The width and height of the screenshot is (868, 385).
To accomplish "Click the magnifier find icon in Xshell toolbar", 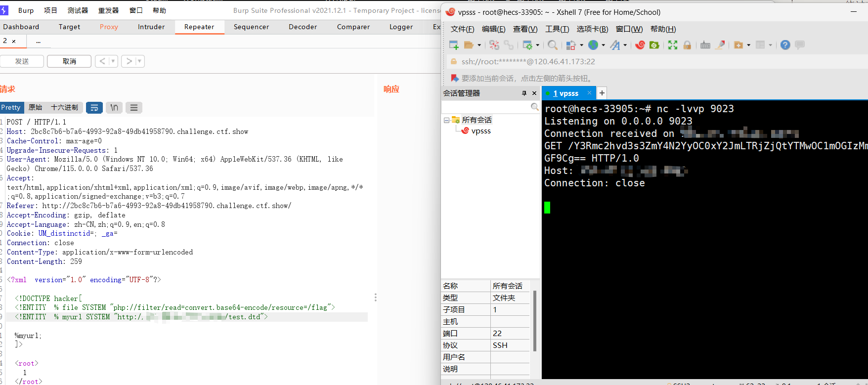I will (553, 45).
